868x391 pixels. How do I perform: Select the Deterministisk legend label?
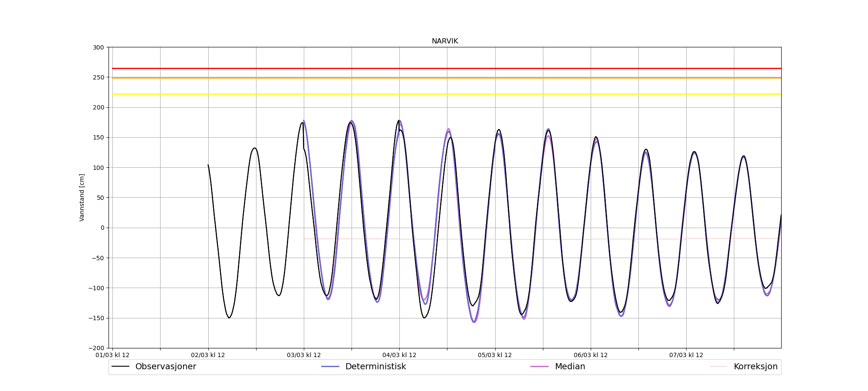point(375,367)
